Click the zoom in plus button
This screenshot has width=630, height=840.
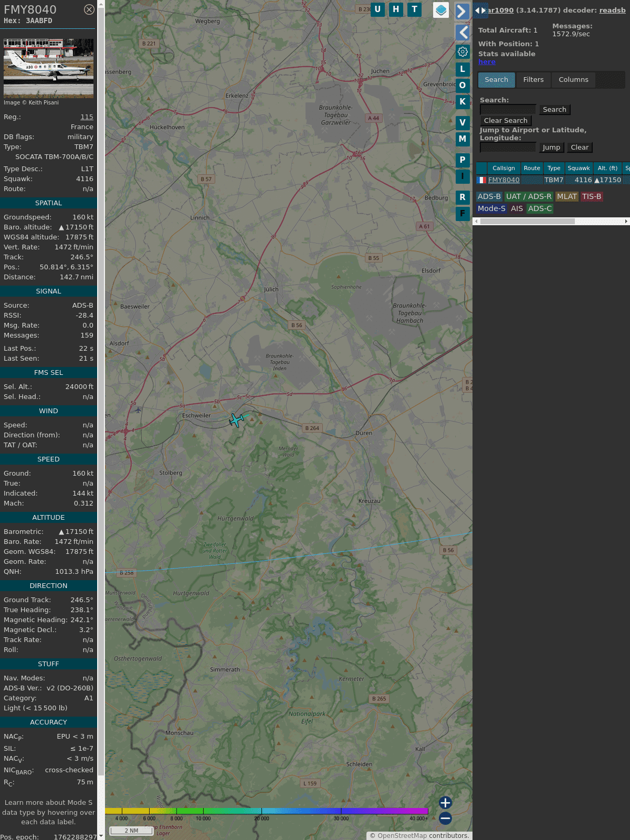(445, 803)
